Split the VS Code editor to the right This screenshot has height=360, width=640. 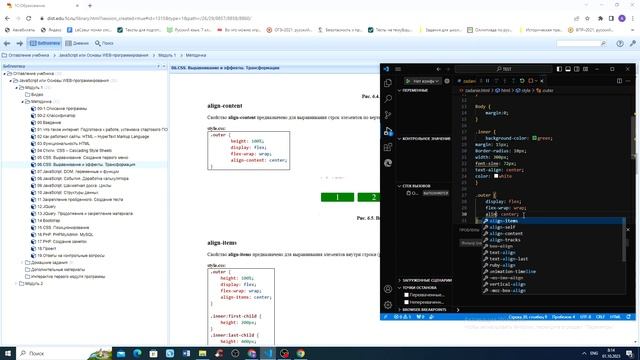click(619, 81)
